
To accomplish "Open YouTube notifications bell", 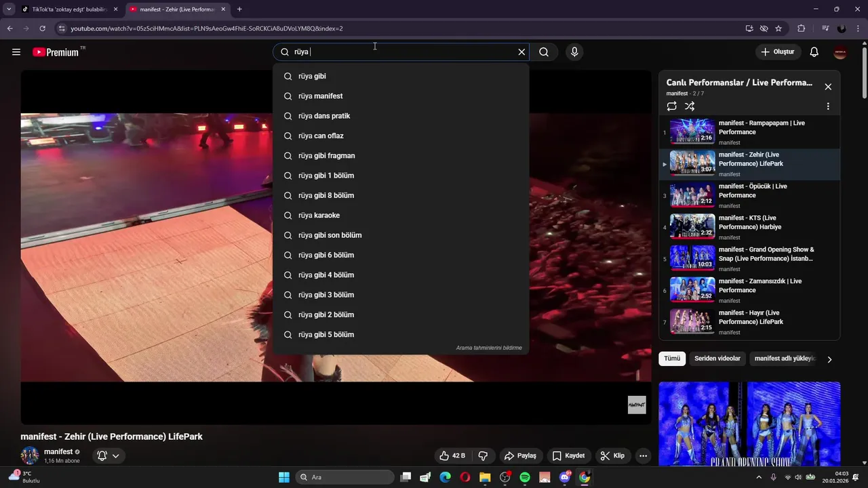I will [x=814, y=52].
